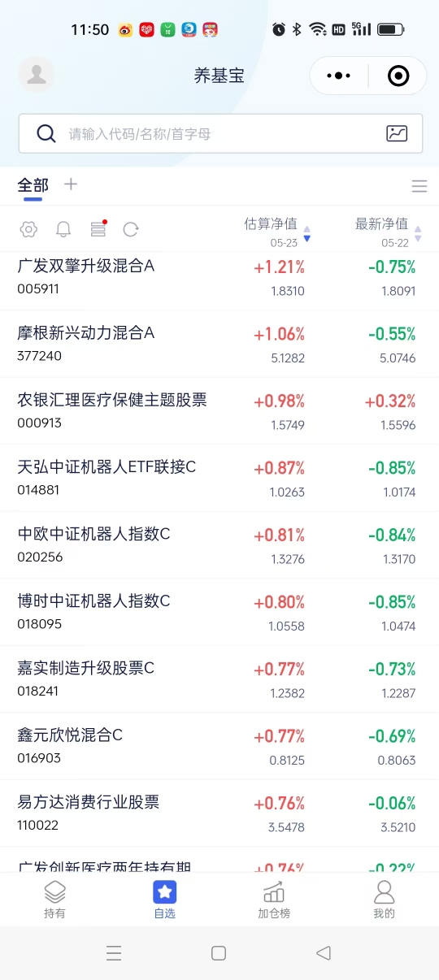439x980 pixels.
Task: Tap the chart image icon in search bar
Action: pos(397,134)
